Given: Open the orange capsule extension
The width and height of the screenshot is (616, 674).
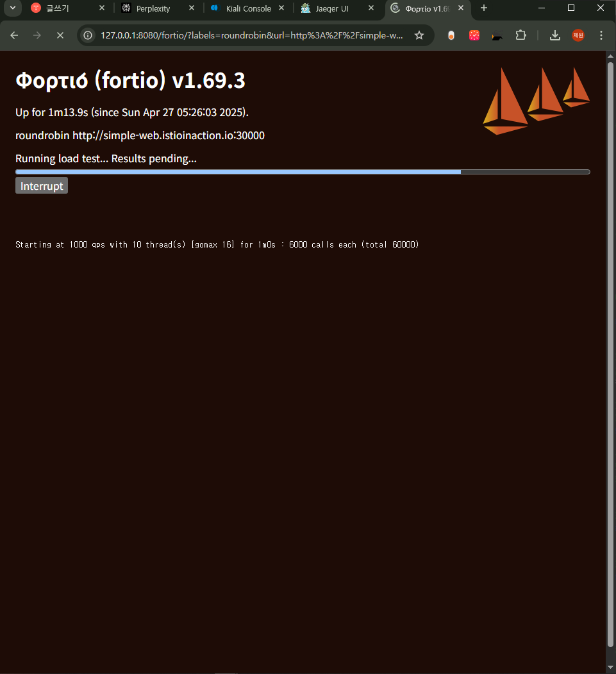Looking at the screenshot, I should (451, 35).
